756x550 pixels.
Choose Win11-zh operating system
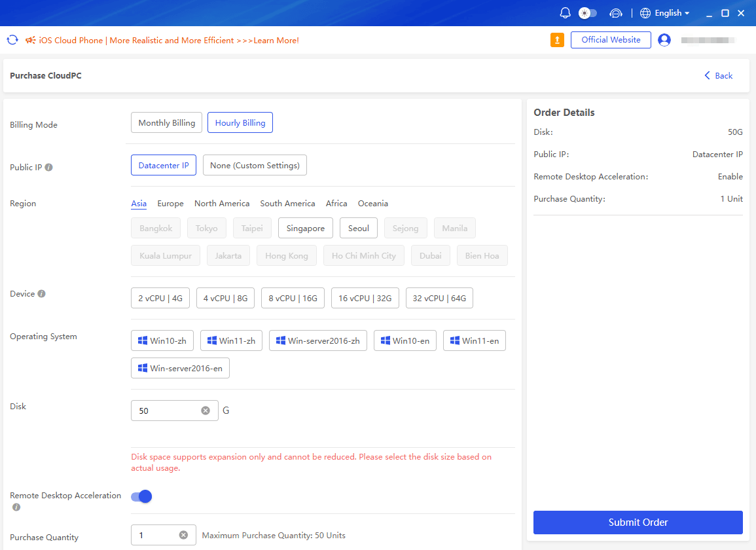(231, 340)
